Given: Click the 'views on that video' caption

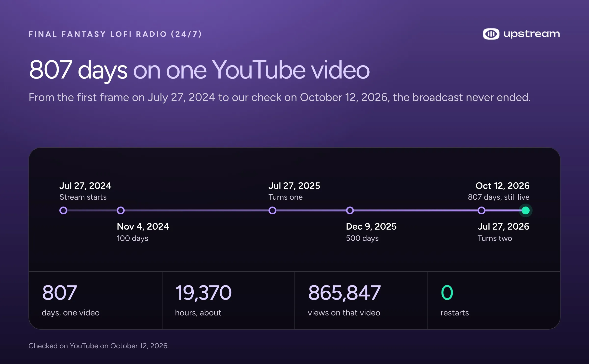Looking at the screenshot, I should (x=344, y=313).
